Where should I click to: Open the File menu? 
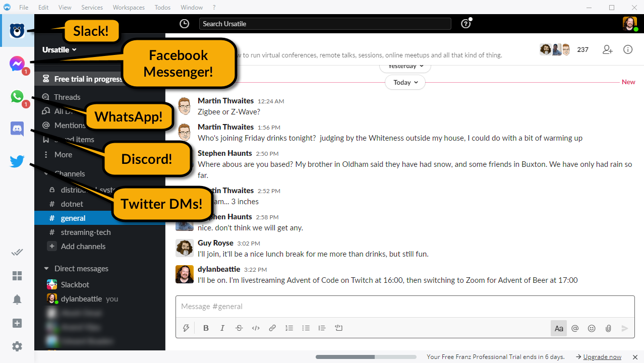[24, 8]
